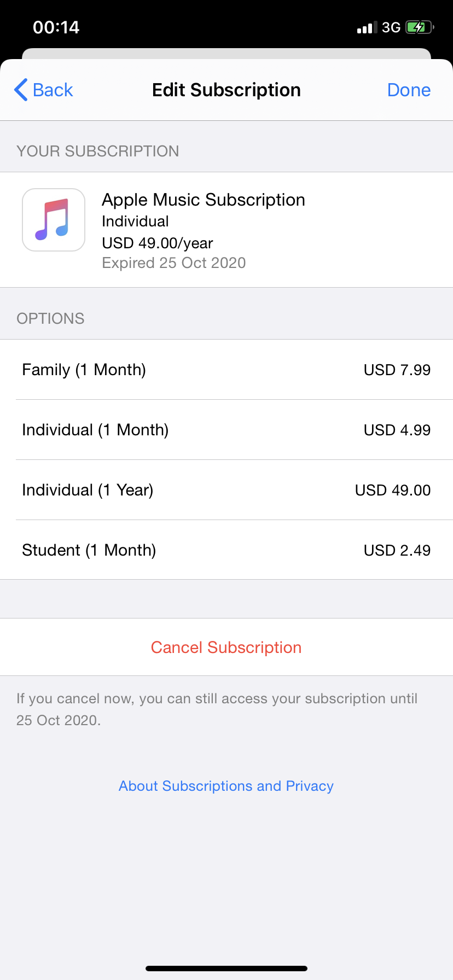Image resolution: width=453 pixels, height=980 pixels.
Task: Select the Family (1 Month) plan
Action: 84,370
